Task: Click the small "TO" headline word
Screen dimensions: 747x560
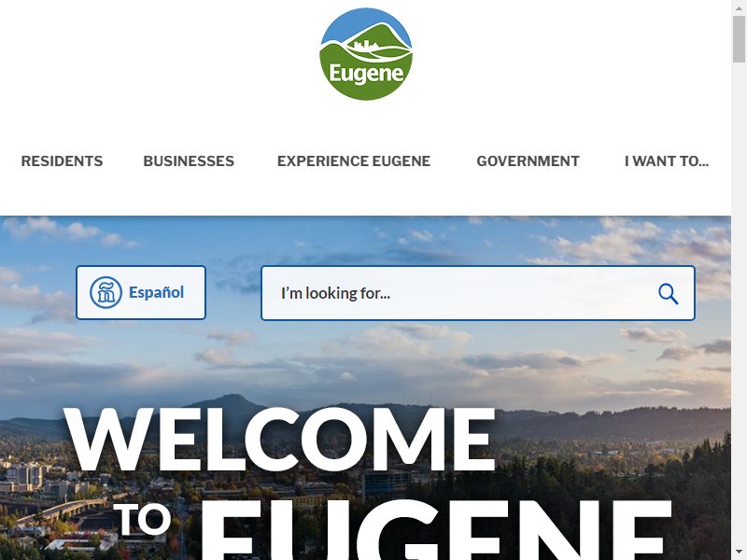Action: coord(142,519)
